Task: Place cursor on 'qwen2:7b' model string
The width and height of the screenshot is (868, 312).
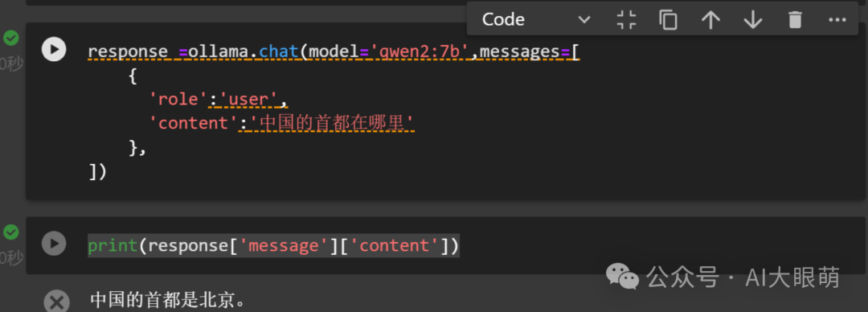Action: click(x=420, y=51)
